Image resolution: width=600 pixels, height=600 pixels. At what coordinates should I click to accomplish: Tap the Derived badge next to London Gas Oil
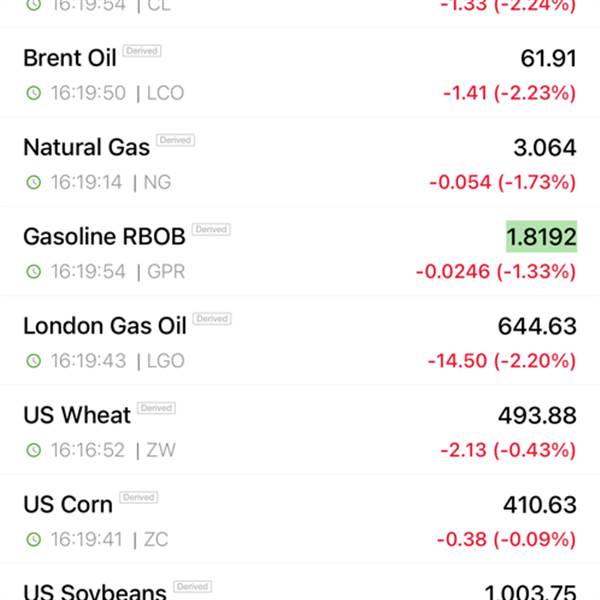coord(212,319)
